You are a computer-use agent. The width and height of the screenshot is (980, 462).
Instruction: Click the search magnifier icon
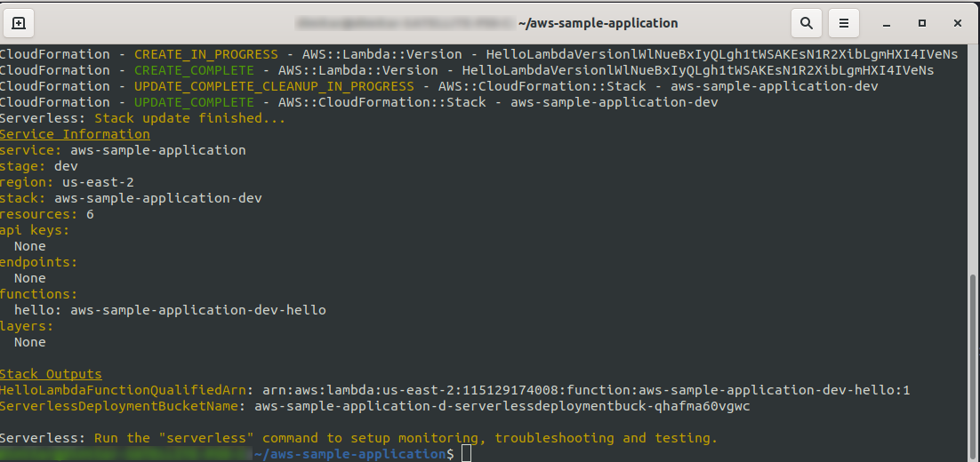tap(806, 23)
